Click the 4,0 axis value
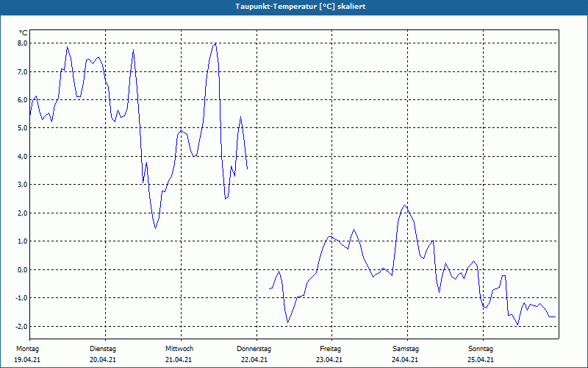 pyautogui.click(x=23, y=156)
